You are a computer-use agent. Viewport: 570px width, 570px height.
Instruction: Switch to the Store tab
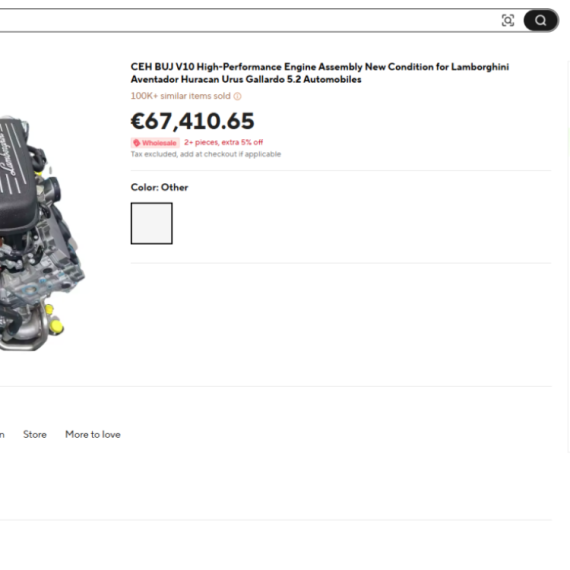pos(35,434)
